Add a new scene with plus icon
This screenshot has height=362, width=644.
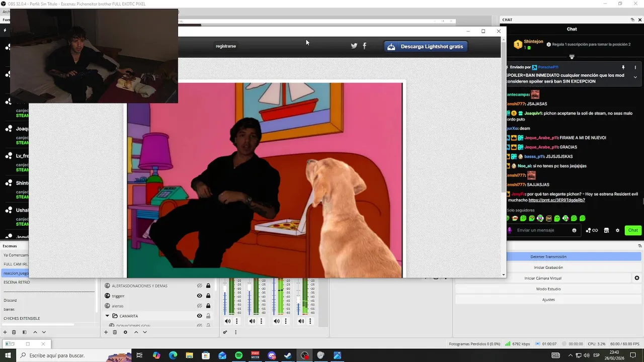point(5,332)
